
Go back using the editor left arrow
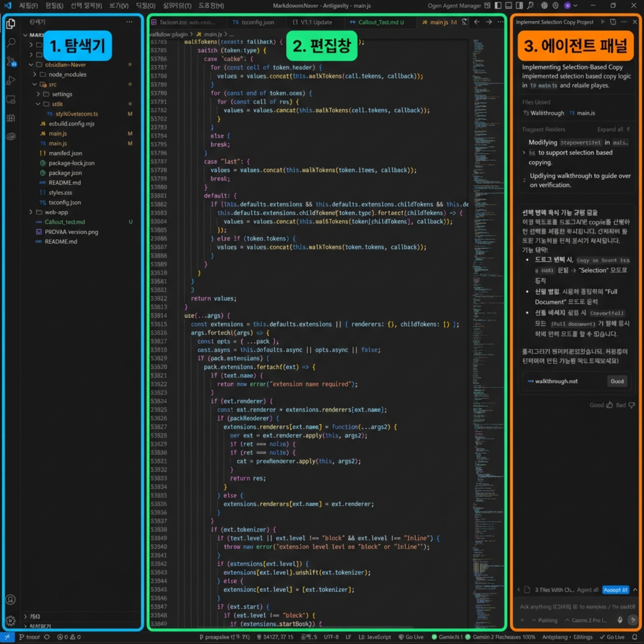[x=476, y=22]
